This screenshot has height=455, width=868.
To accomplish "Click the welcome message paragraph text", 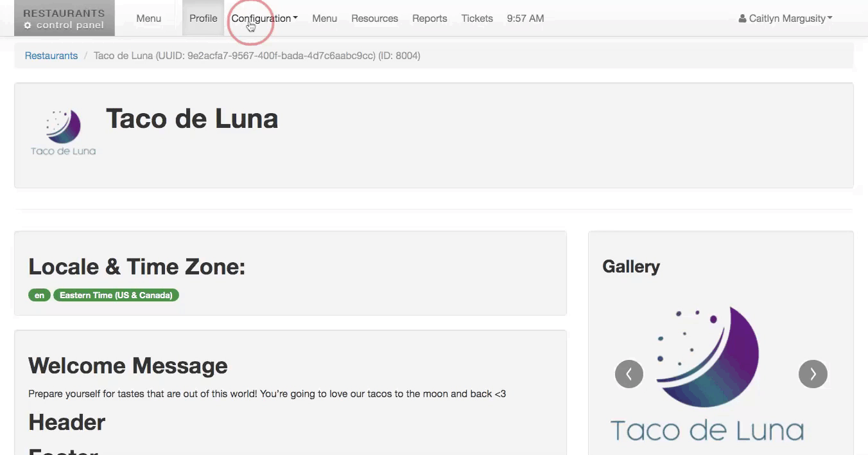I will coord(266,394).
